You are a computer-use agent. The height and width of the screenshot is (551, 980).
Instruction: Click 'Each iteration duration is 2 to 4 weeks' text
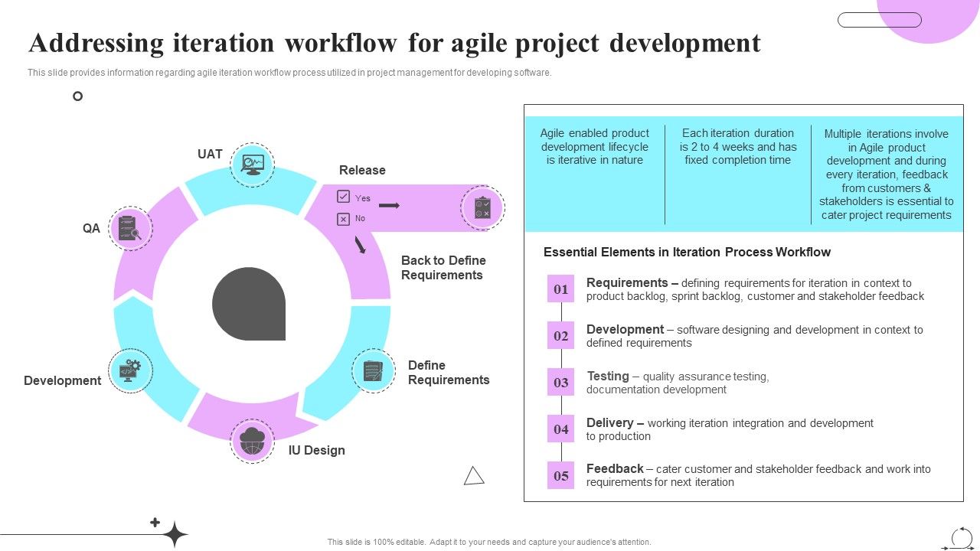tap(738, 146)
